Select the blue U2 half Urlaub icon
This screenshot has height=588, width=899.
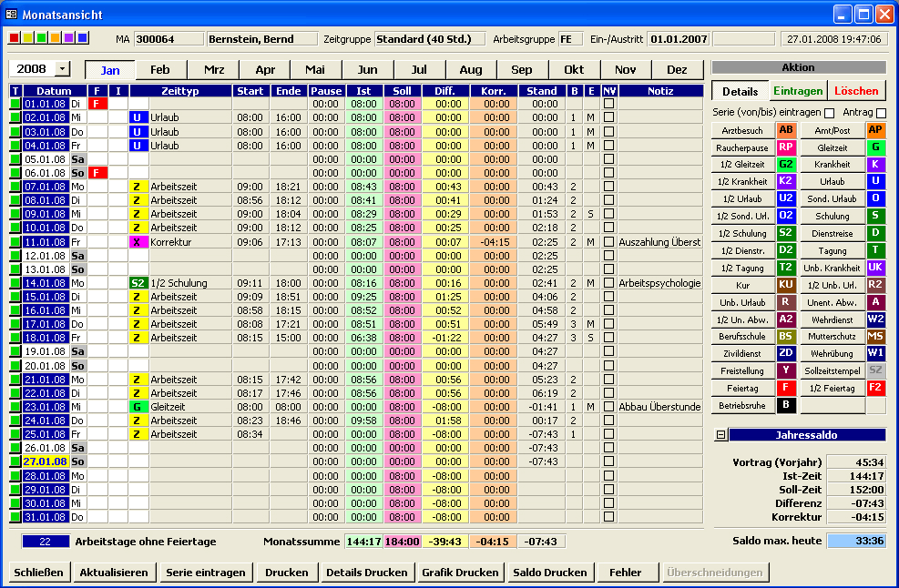pos(785,198)
